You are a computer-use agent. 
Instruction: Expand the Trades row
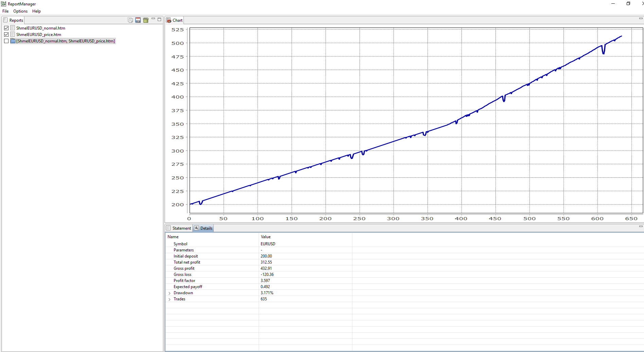[170, 299]
